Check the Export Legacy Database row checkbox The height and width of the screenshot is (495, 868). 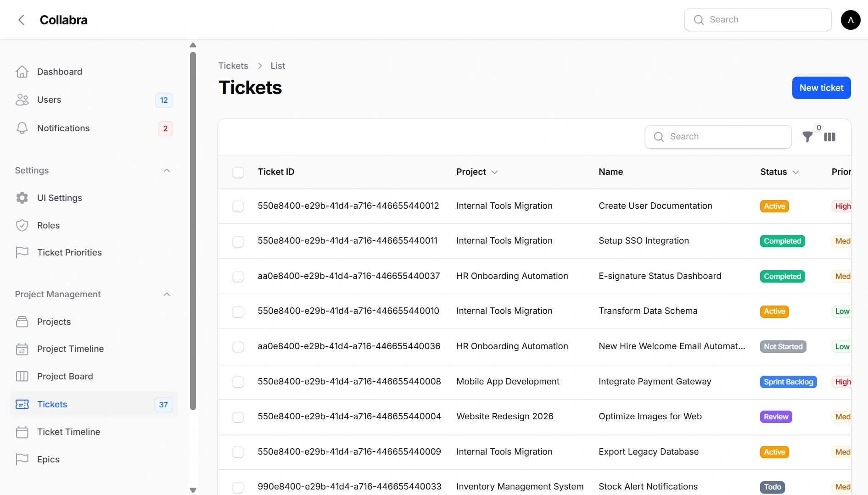238,452
